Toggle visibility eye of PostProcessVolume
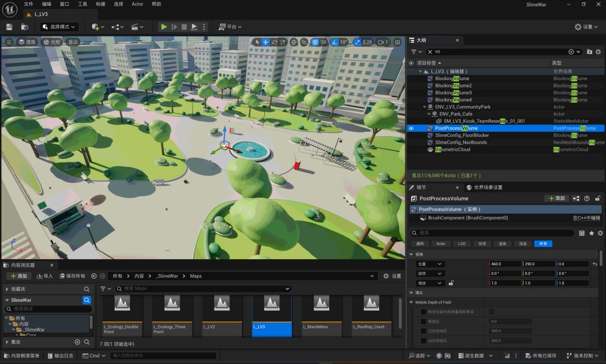Image resolution: width=606 pixels, height=364 pixels. [411, 128]
